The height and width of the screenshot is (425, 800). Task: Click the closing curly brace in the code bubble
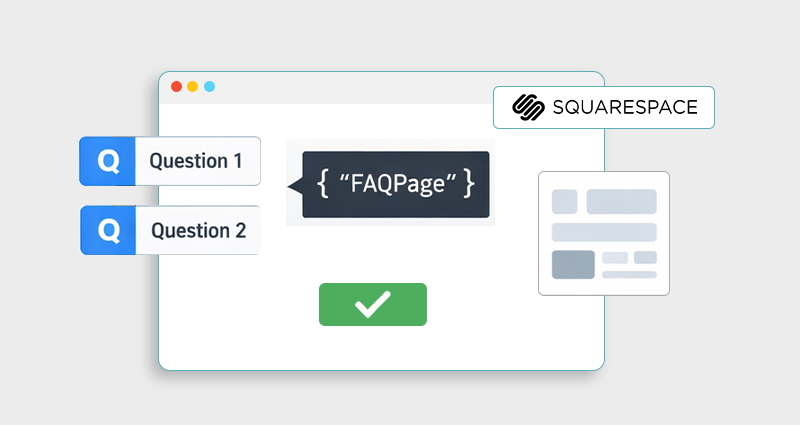(x=469, y=184)
